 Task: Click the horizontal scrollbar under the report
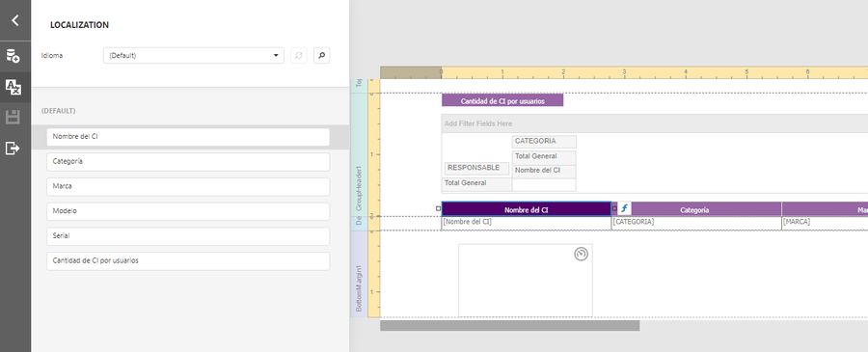(x=509, y=325)
